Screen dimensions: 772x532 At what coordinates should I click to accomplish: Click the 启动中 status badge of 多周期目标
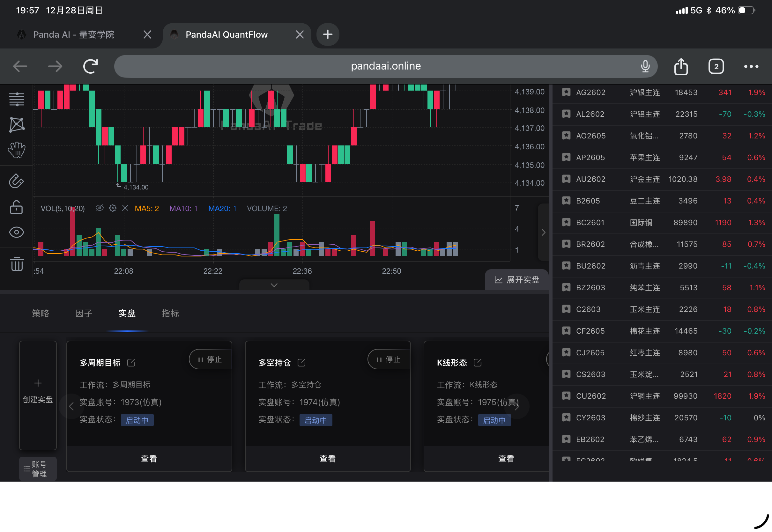(x=137, y=420)
